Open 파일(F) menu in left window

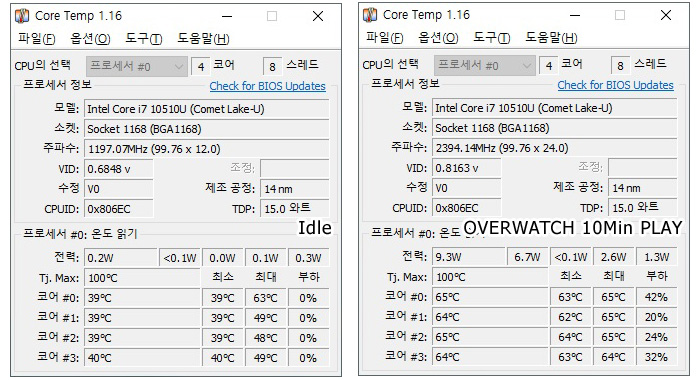click(37, 38)
